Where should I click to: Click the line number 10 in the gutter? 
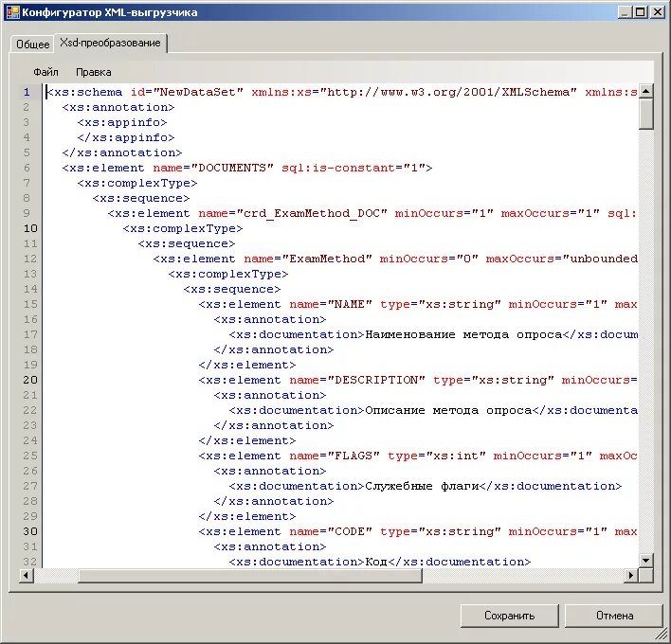tap(30, 228)
